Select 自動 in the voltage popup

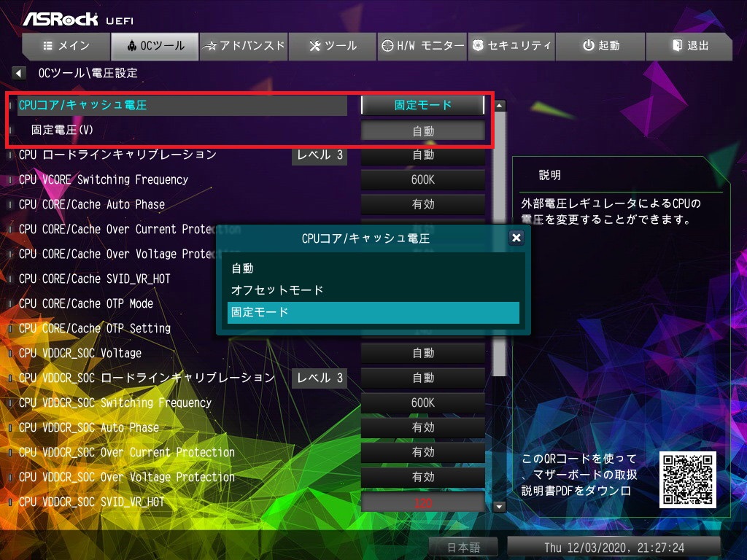pos(373,268)
